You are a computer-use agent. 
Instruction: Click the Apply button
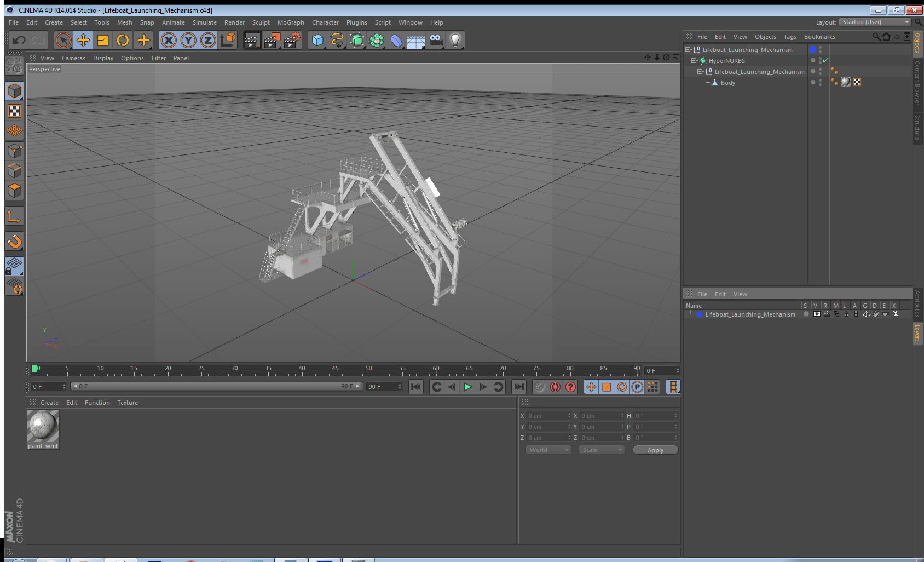pyautogui.click(x=655, y=450)
